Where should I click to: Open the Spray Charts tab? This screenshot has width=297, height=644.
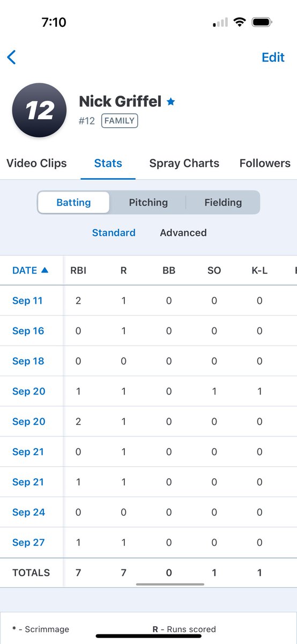click(x=184, y=163)
